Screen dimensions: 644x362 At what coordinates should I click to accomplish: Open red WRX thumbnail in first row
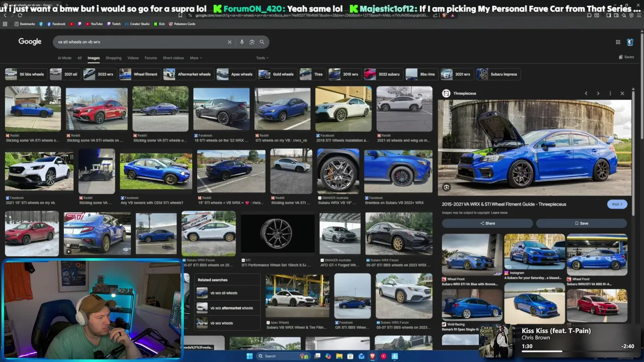coord(97,110)
